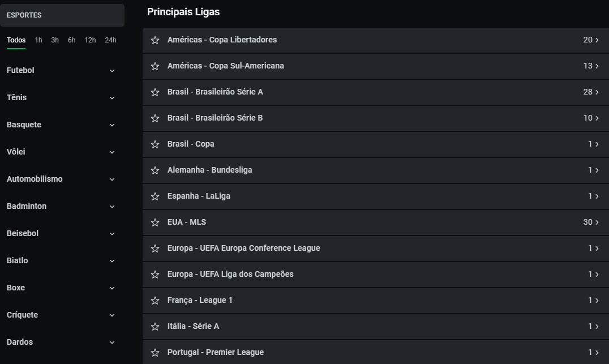Star the Itália - Série A league
The width and height of the screenshot is (609, 364).
click(x=155, y=327)
